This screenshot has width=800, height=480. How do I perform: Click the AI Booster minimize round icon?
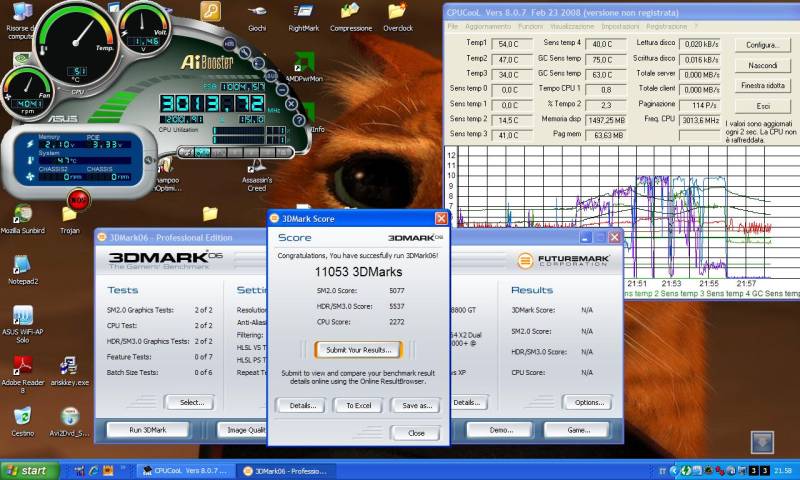(282, 89)
